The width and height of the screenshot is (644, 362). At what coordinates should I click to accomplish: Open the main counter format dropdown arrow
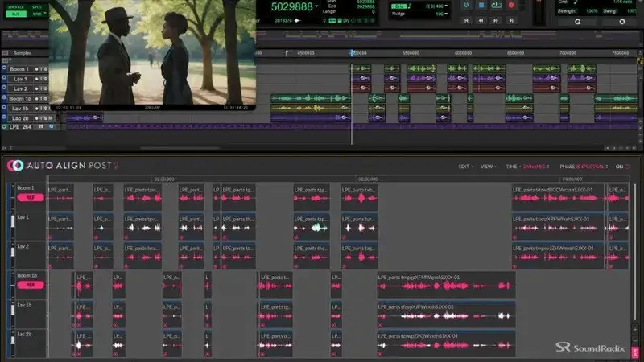point(316,7)
